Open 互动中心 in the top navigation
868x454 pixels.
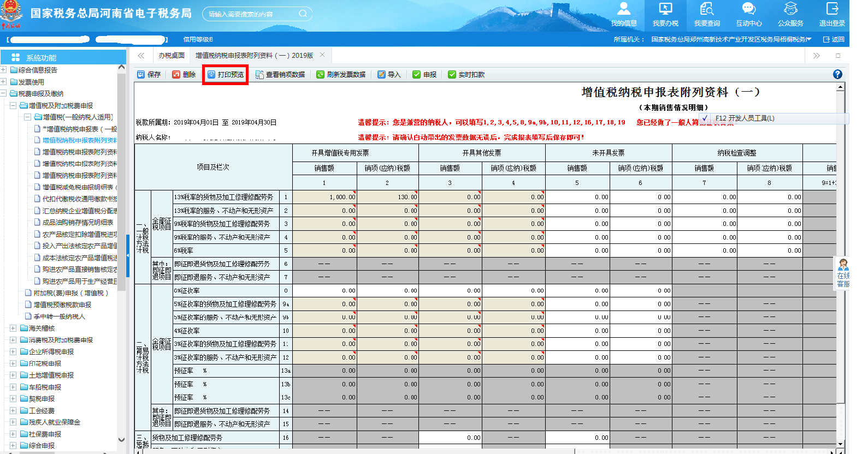click(x=748, y=15)
